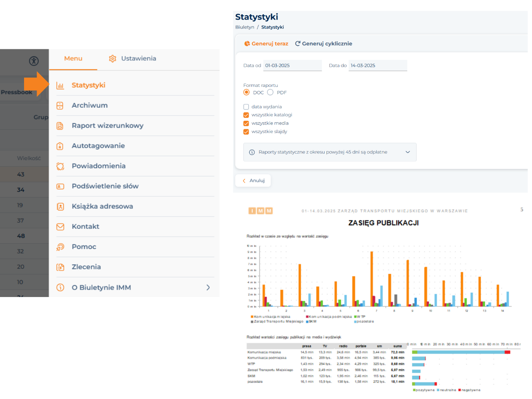
Task: Click the Powiadomienia icon
Action: [60, 166]
